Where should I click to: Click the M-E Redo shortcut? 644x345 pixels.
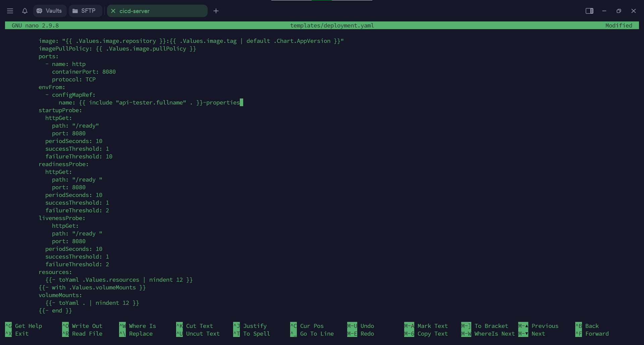361,334
